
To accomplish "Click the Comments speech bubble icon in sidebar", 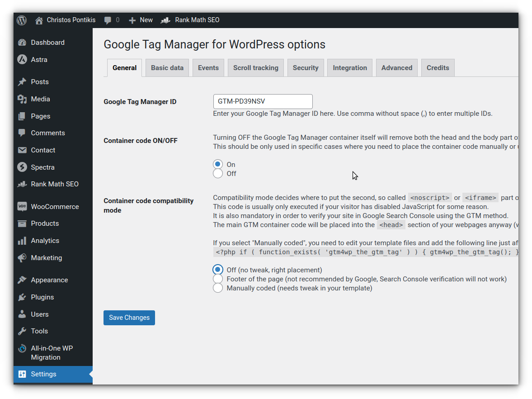I will click(22, 133).
